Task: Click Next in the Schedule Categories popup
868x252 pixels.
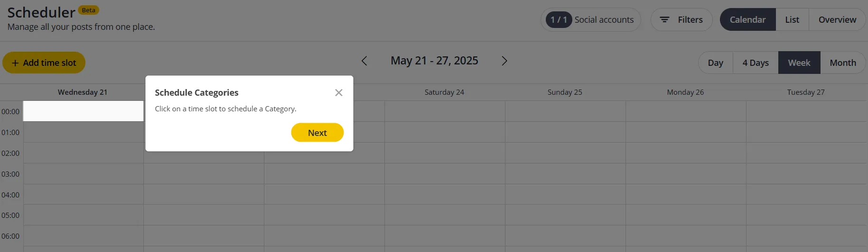Action: (317, 133)
